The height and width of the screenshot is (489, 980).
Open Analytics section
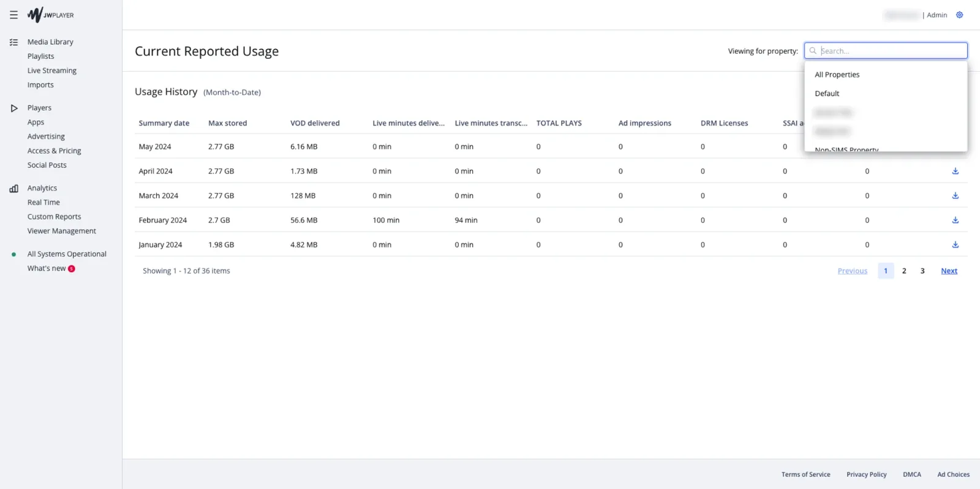[x=42, y=188]
